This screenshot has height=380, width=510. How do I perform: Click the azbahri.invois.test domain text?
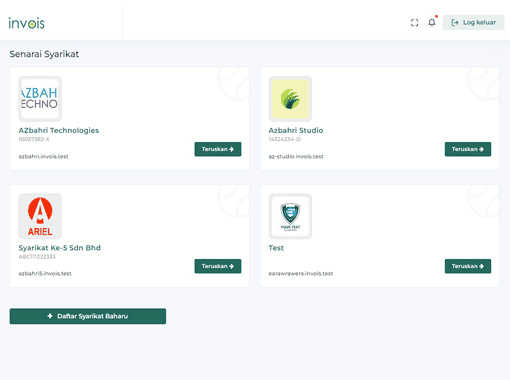pos(43,156)
